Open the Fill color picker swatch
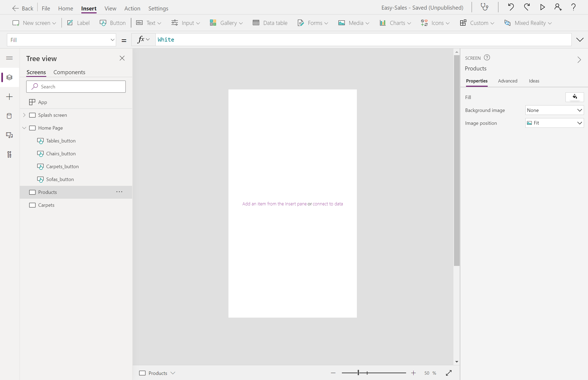The image size is (588, 380). 574,97
